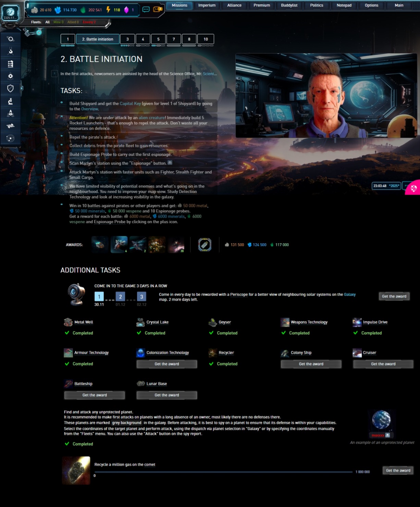Switch to mission tab 3
This screenshot has width=420, height=507.
(127, 39)
